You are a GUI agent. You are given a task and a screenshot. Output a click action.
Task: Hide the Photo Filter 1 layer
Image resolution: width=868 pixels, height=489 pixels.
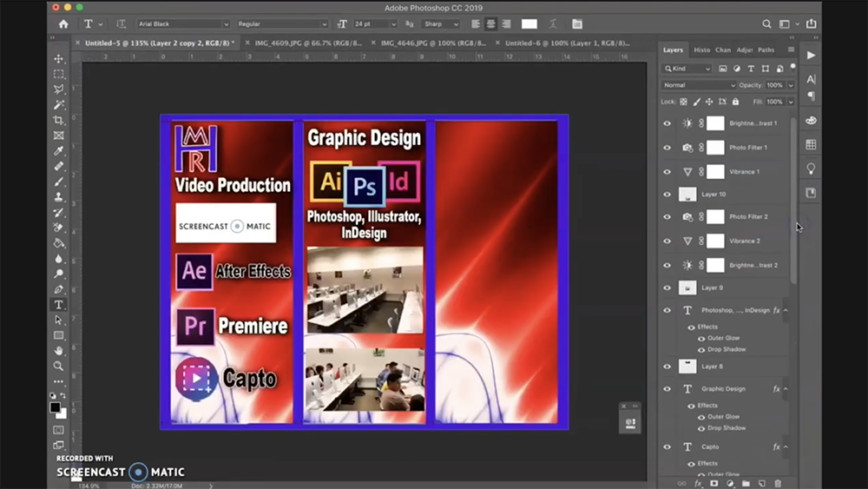click(667, 148)
